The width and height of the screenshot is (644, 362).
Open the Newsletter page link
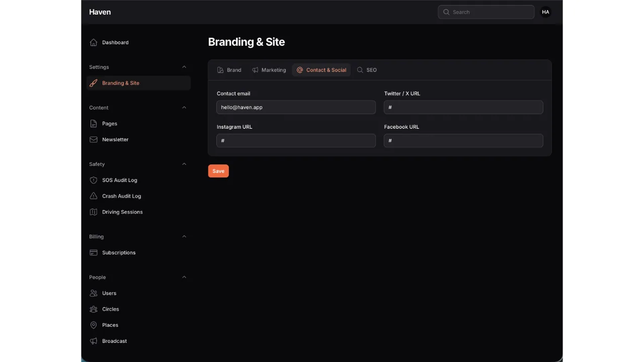[x=138, y=140]
